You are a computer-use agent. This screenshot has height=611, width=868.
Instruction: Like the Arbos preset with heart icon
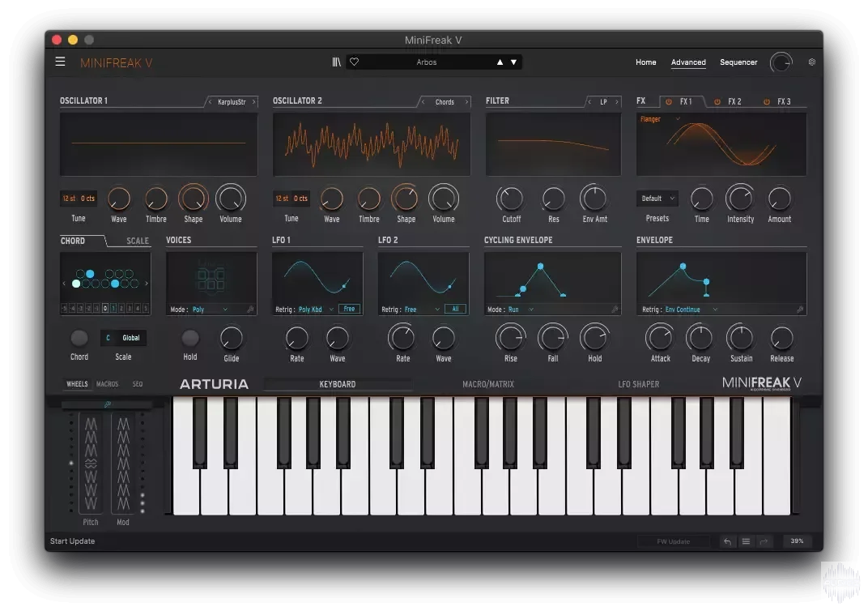coord(355,62)
